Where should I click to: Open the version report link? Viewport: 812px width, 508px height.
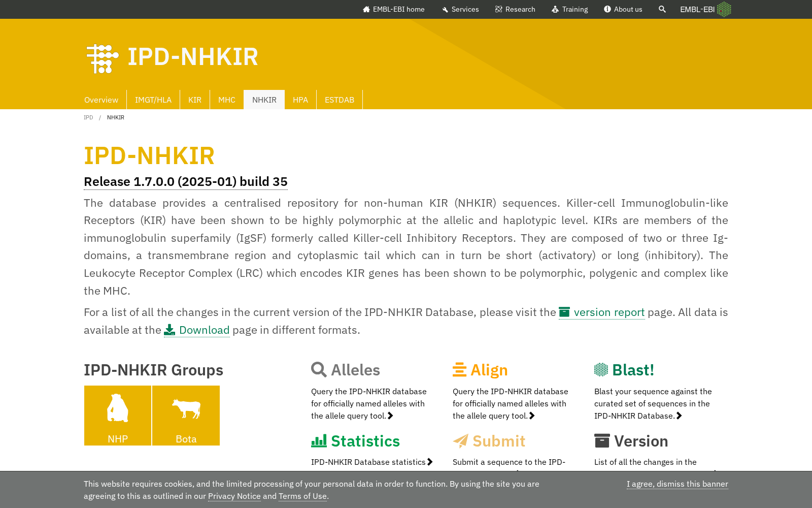click(x=602, y=312)
